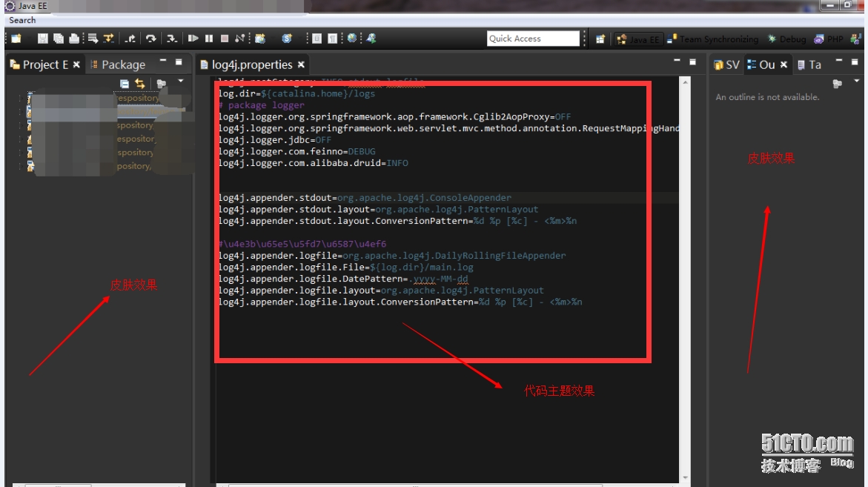The width and height of the screenshot is (868, 487).
Task: Minimize the editor area
Action: 677,60
